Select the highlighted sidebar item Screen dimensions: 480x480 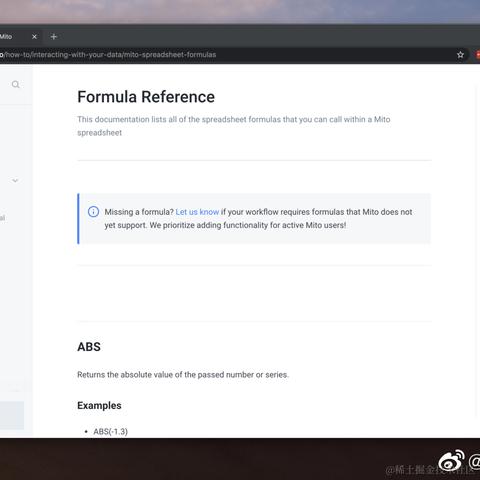[x=12, y=415]
